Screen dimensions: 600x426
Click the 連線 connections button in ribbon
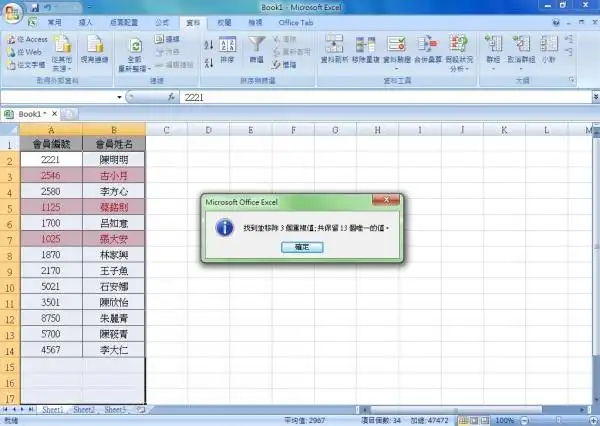[x=168, y=39]
